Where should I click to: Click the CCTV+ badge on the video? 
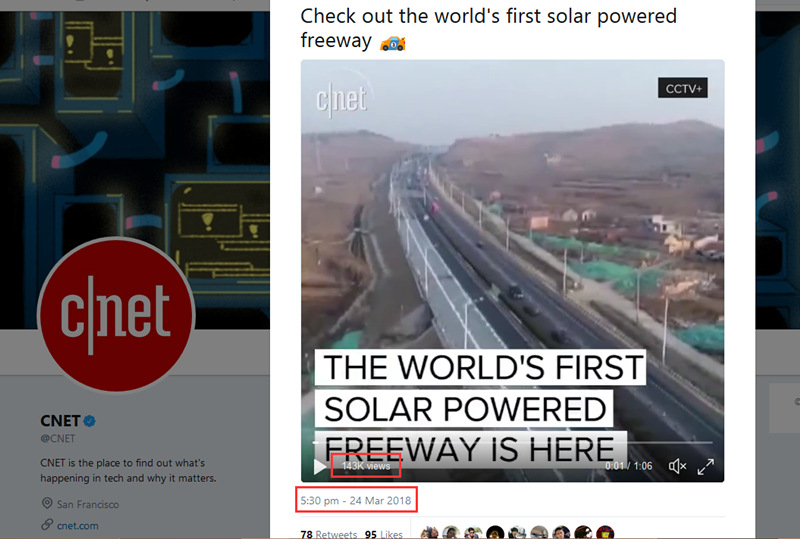click(x=683, y=88)
